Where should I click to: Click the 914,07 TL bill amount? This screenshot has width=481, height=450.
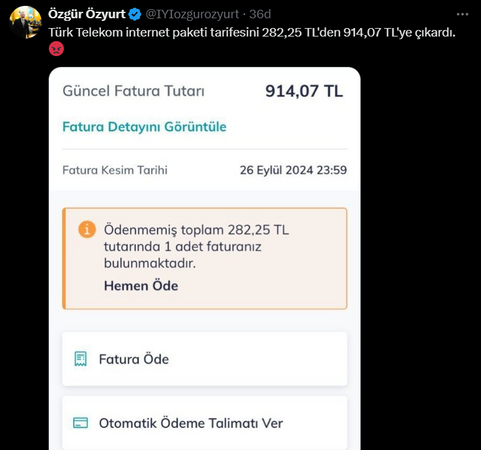[304, 91]
